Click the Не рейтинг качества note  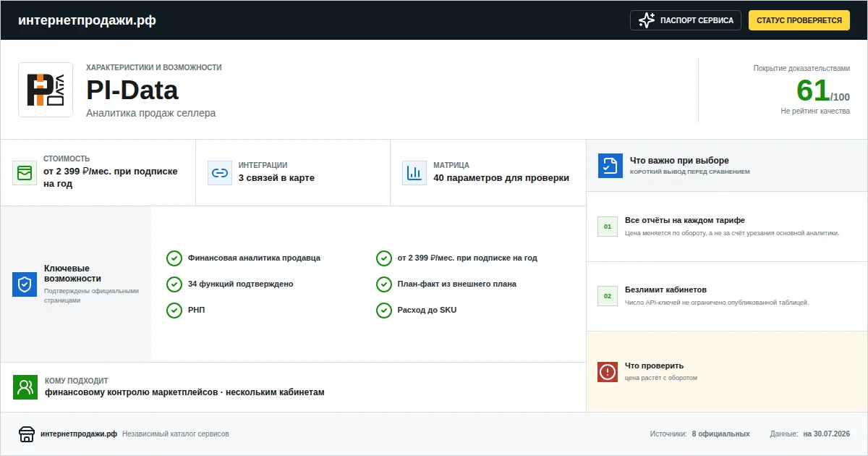pyautogui.click(x=815, y=111)
